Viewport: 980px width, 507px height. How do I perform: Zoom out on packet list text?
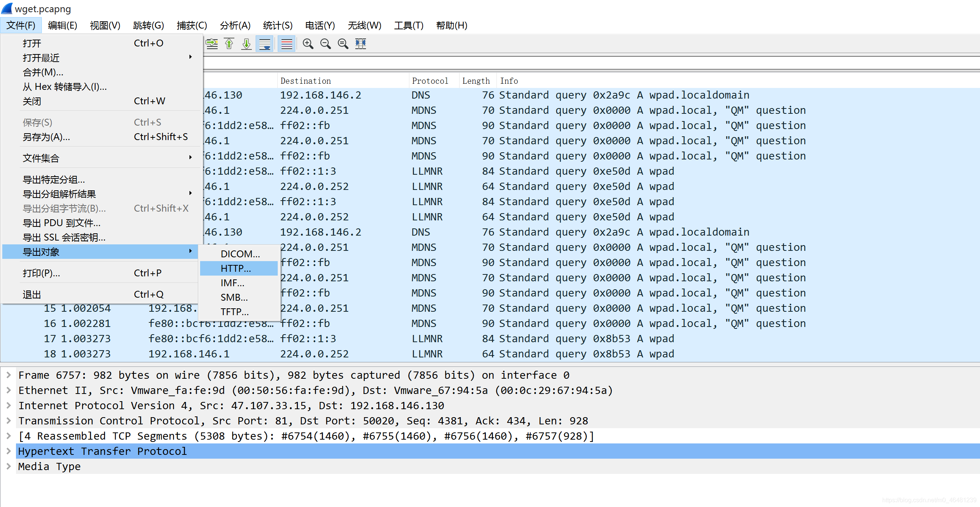325,44
